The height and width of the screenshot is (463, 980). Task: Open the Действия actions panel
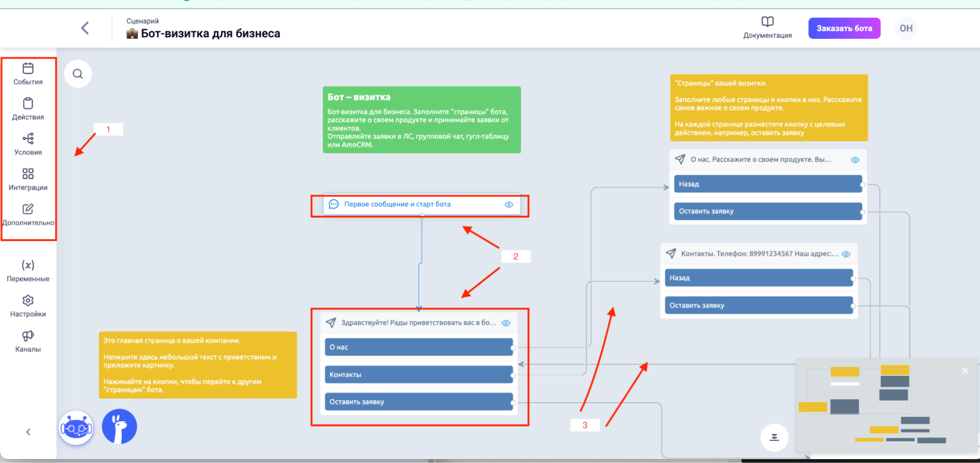tap(28, 109)
